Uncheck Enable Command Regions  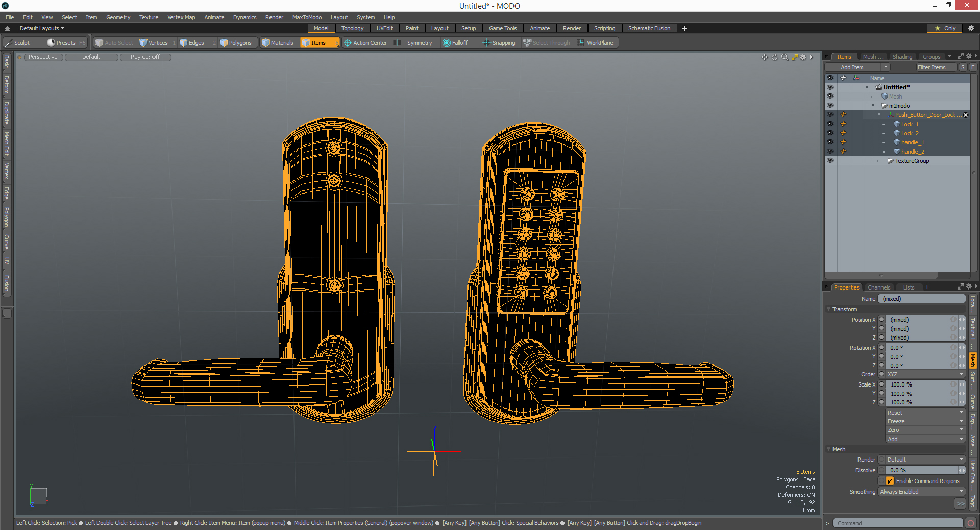(x=890, y=481)
